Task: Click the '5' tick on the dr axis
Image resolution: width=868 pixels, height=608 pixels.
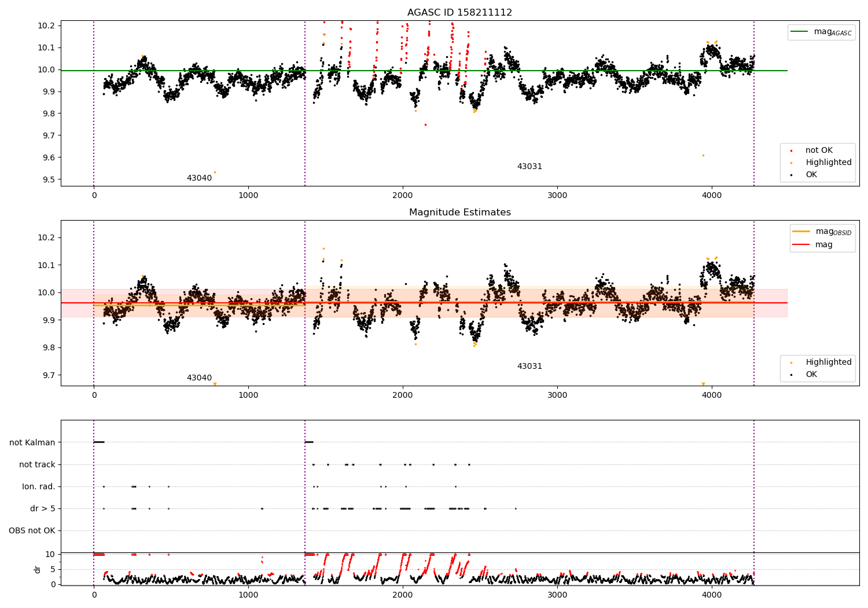Action: pos(53,569)
